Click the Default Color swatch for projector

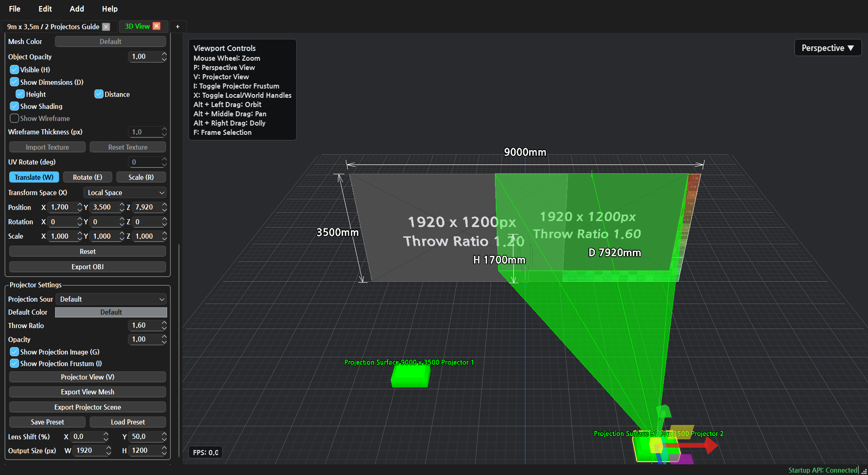click(111, 312)
